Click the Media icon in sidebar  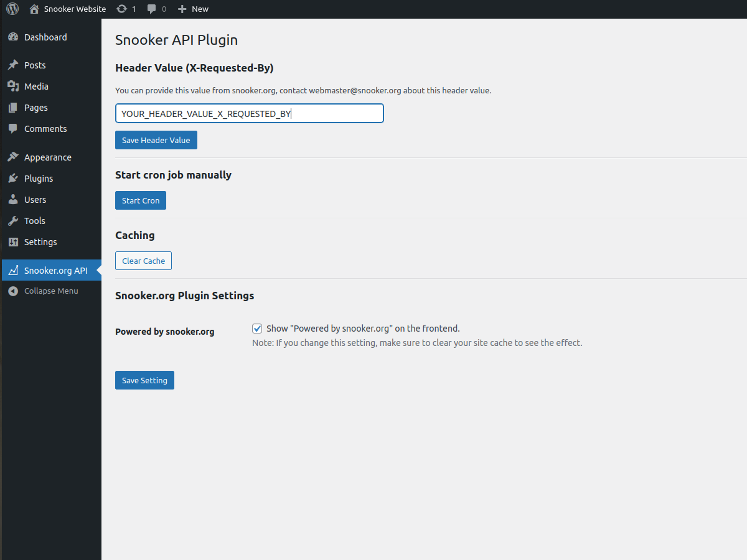pos(13,86)
